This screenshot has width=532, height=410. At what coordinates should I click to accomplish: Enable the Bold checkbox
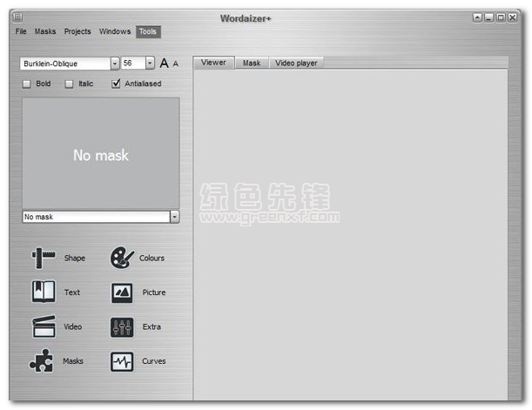(26, 84)
